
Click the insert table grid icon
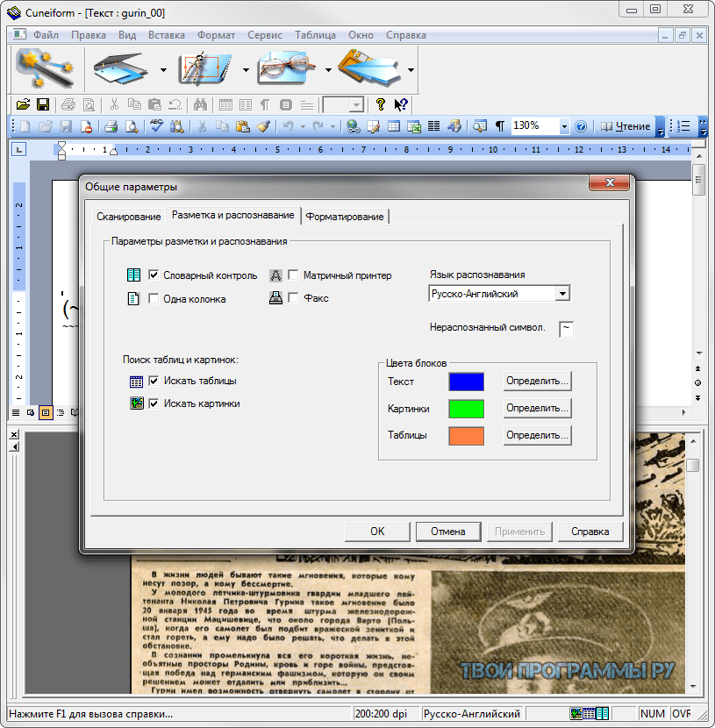pyautogui.click(x=394, y=126)
